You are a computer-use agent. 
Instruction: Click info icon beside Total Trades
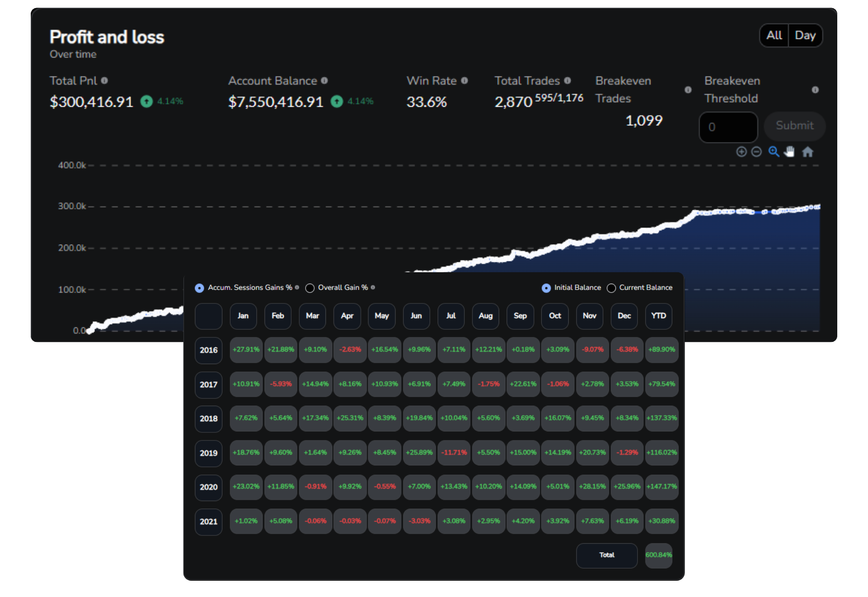[567, 81]
